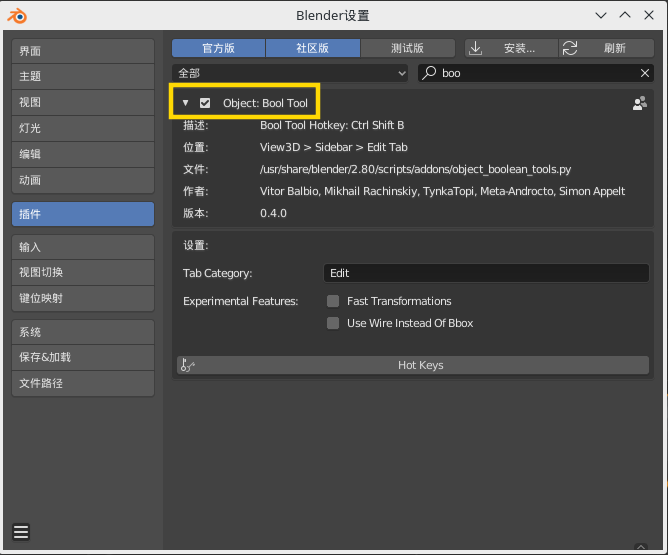Click the key icon on Hot Keys bar

(x=187, y=365)
